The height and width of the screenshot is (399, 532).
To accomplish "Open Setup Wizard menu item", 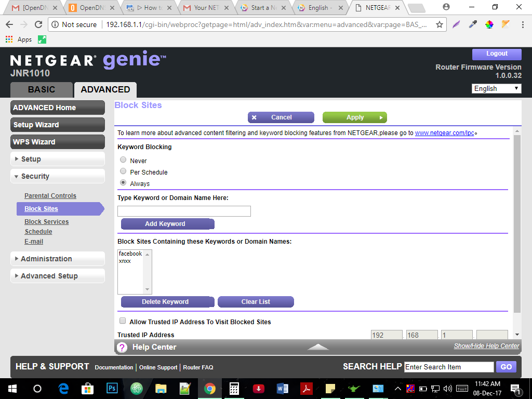I will [x=58, y=125].
